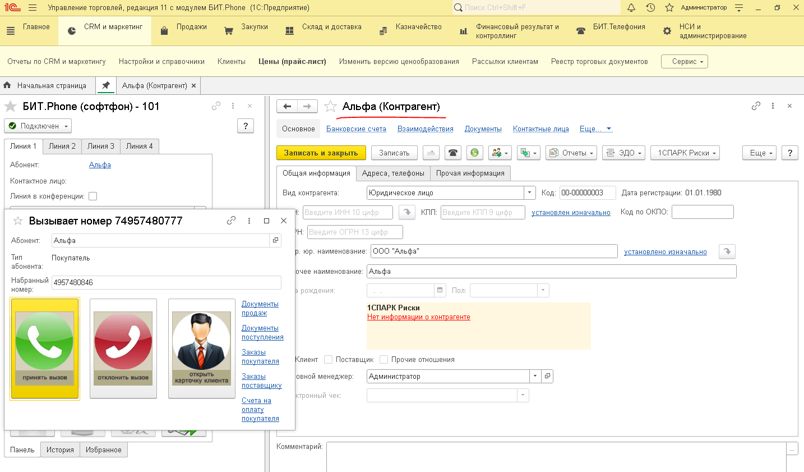The width and height of the screenshot is (804, 472).
Task: Open favorites star in the title bar
Action: [x=669, y=8]
